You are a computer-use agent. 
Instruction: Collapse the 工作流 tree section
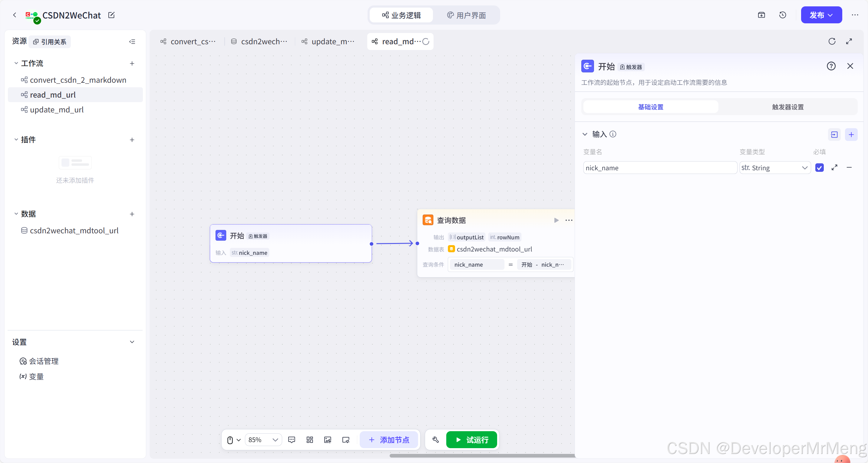tap(16, 63)
